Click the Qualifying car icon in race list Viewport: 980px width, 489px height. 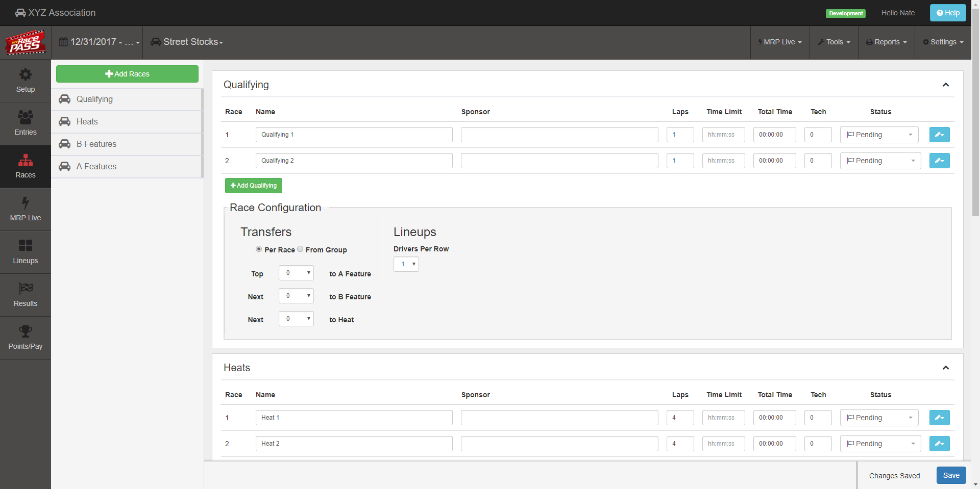65,99
